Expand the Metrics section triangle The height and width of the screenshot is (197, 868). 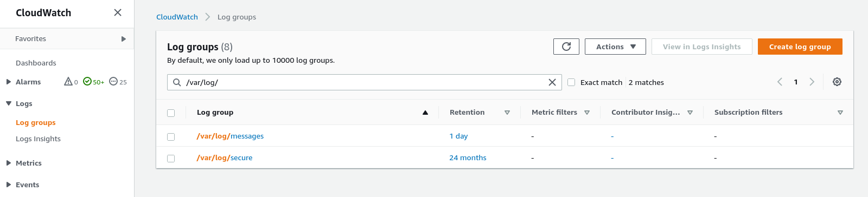click(x=9, y=163)
